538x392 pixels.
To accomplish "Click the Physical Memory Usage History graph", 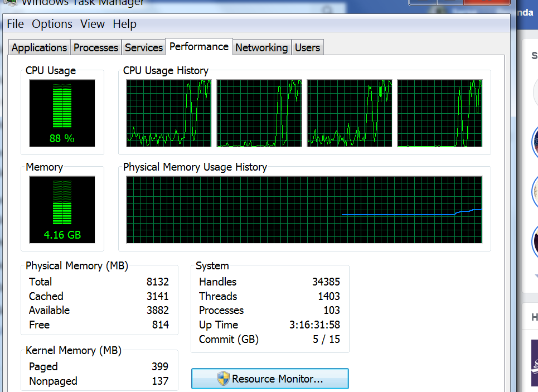I will click(304, 210).
